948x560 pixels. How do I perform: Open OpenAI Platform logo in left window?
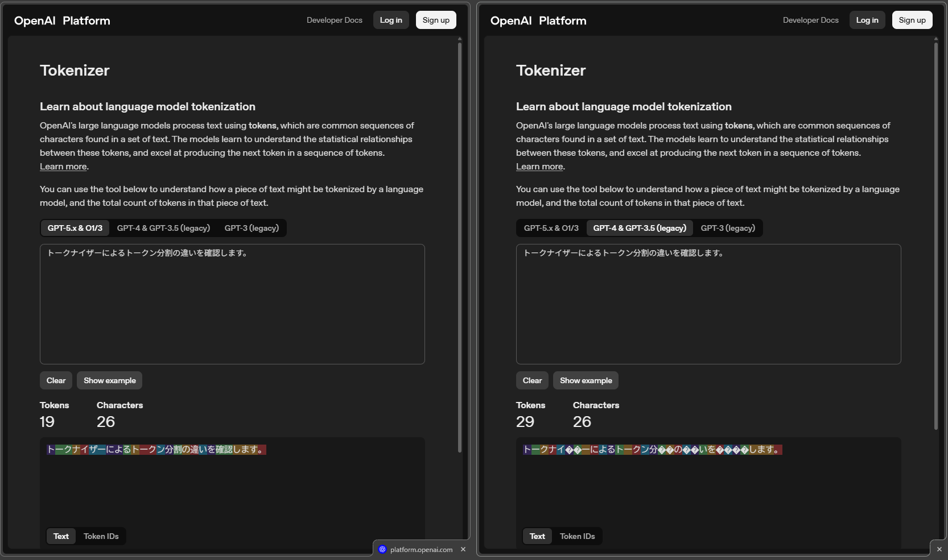[x=62, y=20]
